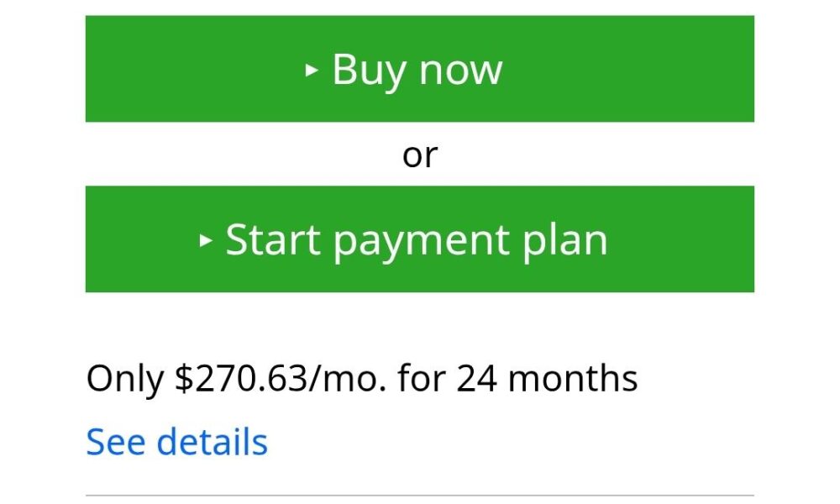Screen dimensions: 840x504
Task: Tap the "Start payment plan" label text
Action: click(417, 241)
